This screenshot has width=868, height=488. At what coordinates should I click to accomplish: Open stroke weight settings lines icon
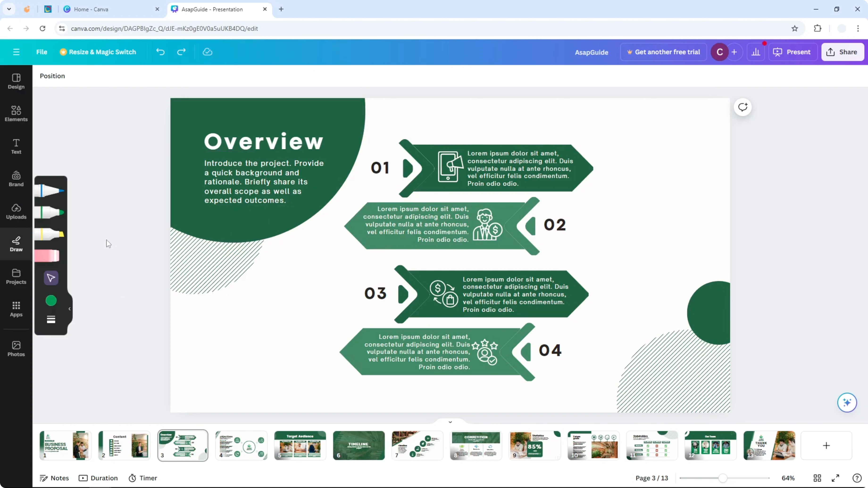coord(51,320)
